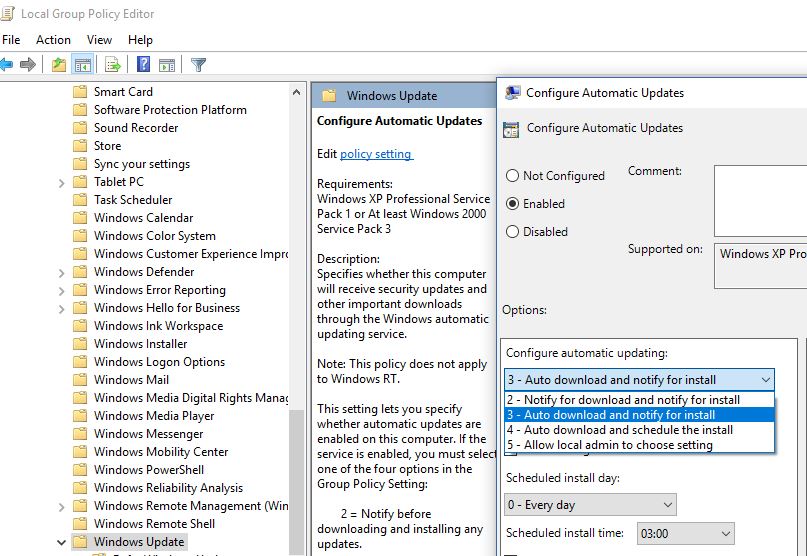Open the View menu
The width and height of the screenshot is (807, 556).
[99, 40]
